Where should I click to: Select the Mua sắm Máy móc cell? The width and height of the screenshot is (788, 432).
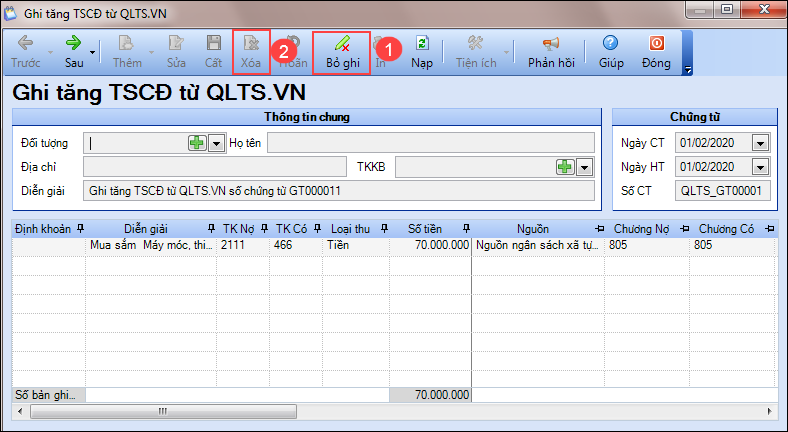coord(151,246)
